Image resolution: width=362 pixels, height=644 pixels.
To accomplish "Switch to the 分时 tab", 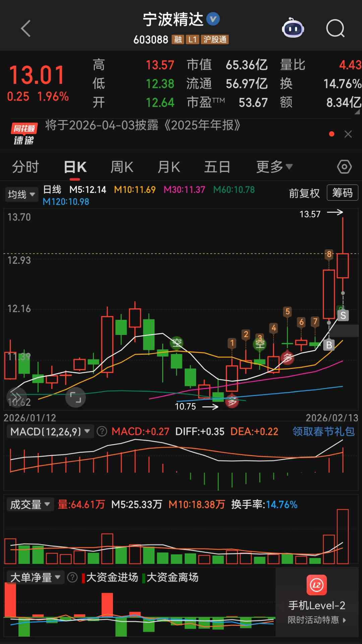I will pyautogui.click(x=25, y=167).
